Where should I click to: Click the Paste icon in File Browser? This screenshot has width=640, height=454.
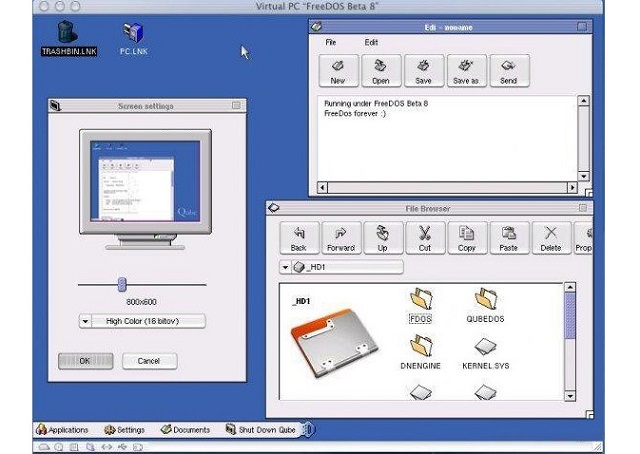pyautogui.click(x=509, y=238)
